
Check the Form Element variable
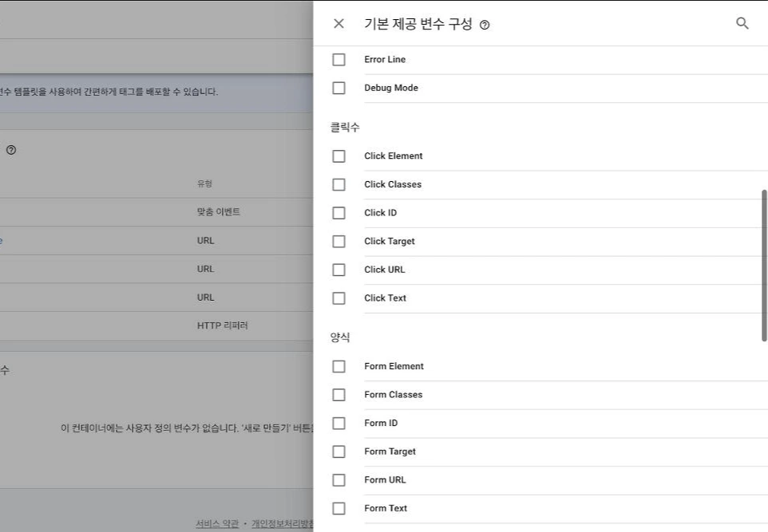pyautogui.click(x=338, y=367)
